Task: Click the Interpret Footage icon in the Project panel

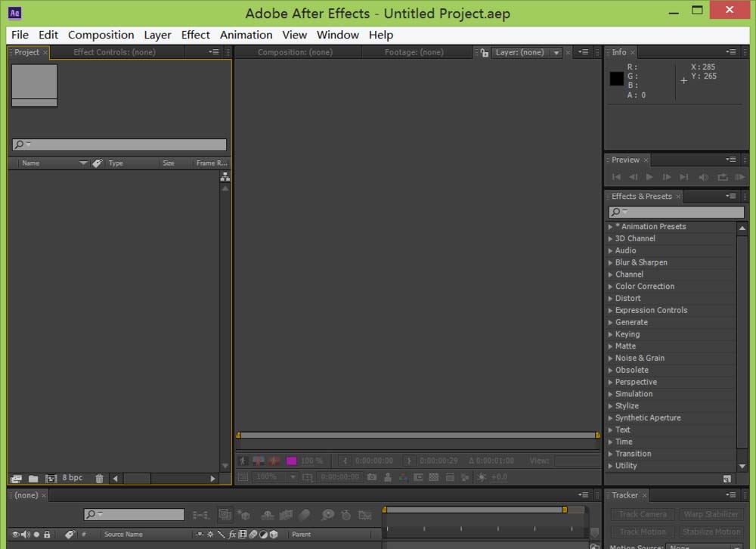Action: [16, 479]
